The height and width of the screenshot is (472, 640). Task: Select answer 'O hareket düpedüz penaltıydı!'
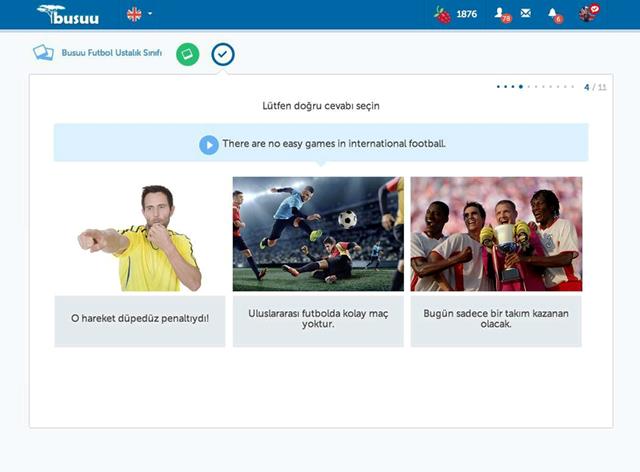point(140,321)
